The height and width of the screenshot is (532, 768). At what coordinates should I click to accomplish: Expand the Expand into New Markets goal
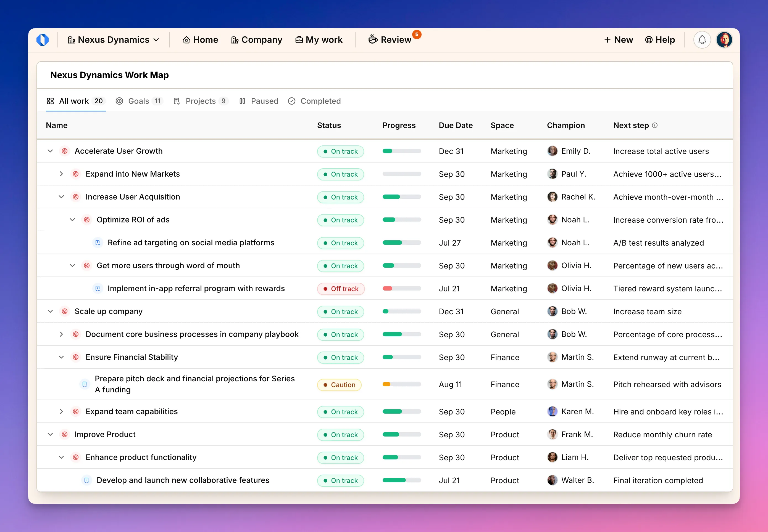(61, 174)
